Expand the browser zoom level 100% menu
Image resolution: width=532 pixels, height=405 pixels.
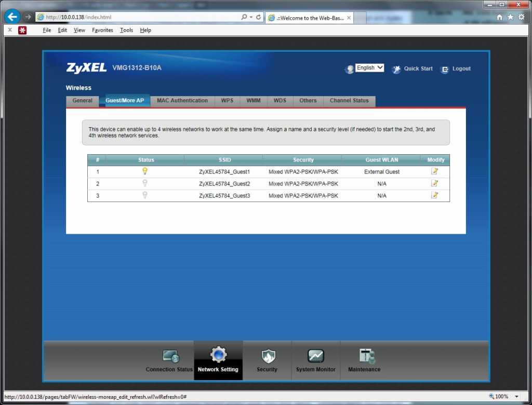[517, 397]
